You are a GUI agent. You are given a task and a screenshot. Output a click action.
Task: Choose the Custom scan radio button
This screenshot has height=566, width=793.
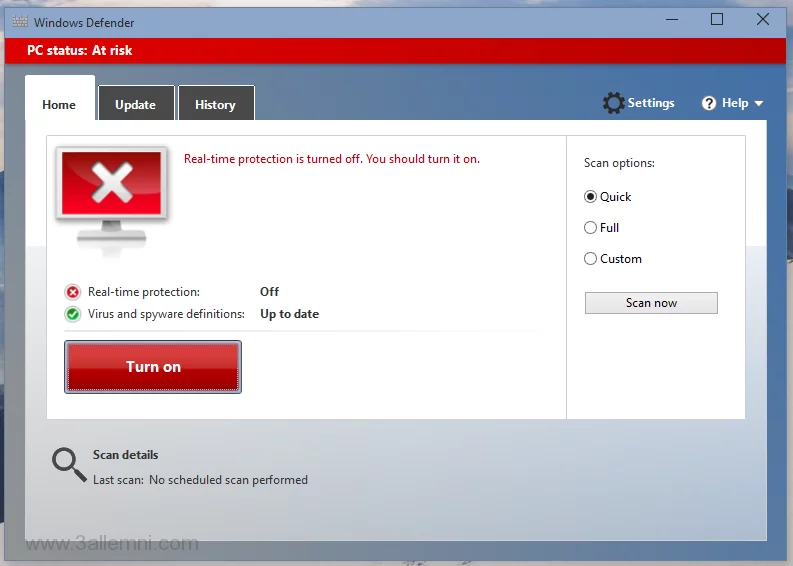590,259
